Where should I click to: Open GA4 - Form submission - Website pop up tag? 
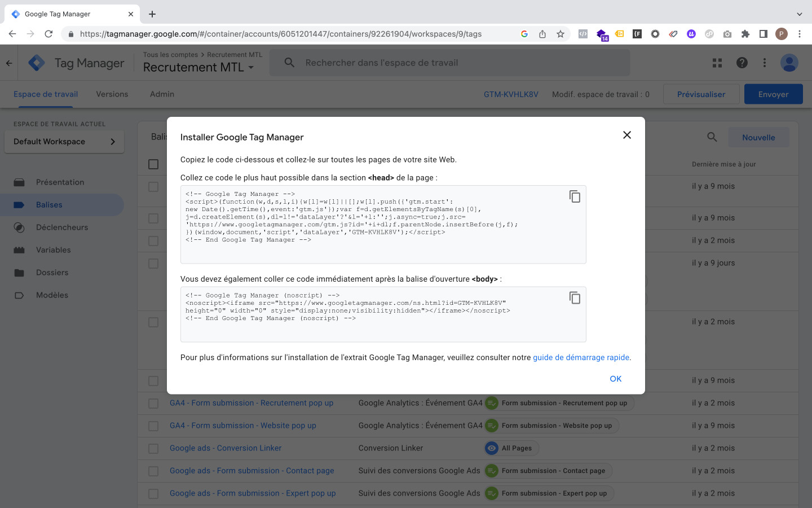point(243,426)
